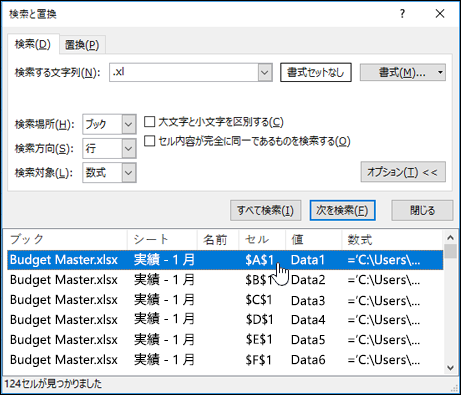This screenshot has height=395, width=461.
Task: Collapse options with オプション(T) << button
Action: 403,172
